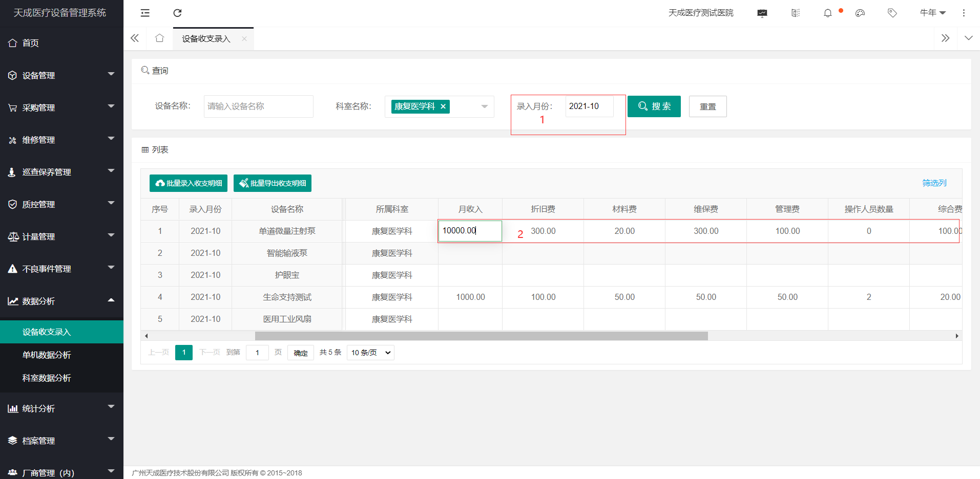Click the 操作人员数量 column header
This screenshot has height=479, width=980.
(x=869, y=209)
